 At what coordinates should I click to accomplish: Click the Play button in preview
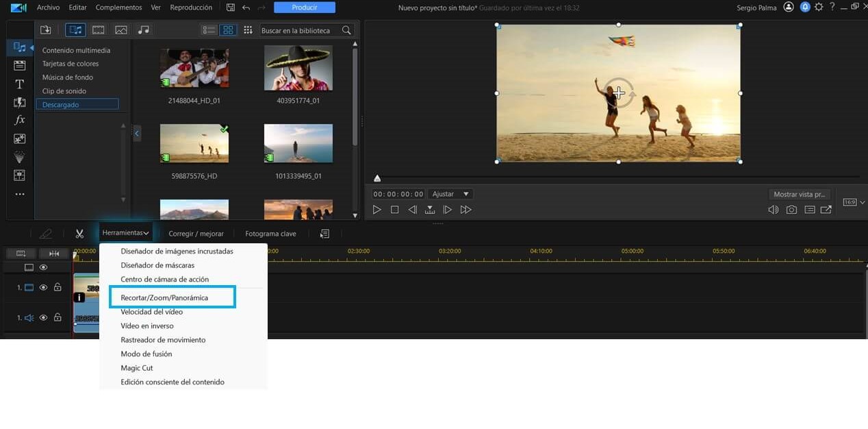[x=376, y=210]
